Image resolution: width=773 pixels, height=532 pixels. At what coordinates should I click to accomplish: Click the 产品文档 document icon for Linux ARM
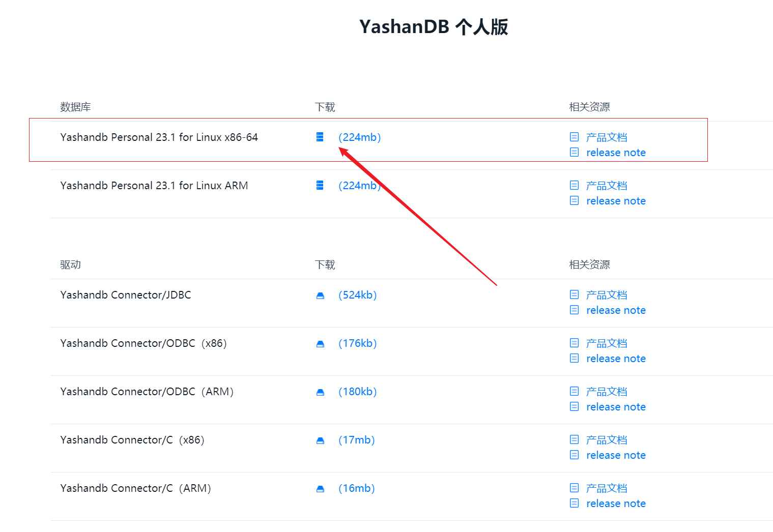tap(574, 185)
